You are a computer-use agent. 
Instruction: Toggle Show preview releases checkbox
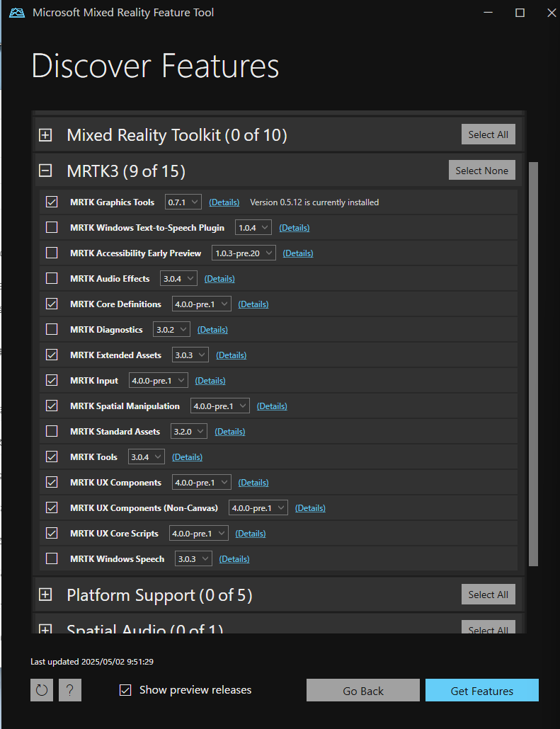(x=125, y=690)
